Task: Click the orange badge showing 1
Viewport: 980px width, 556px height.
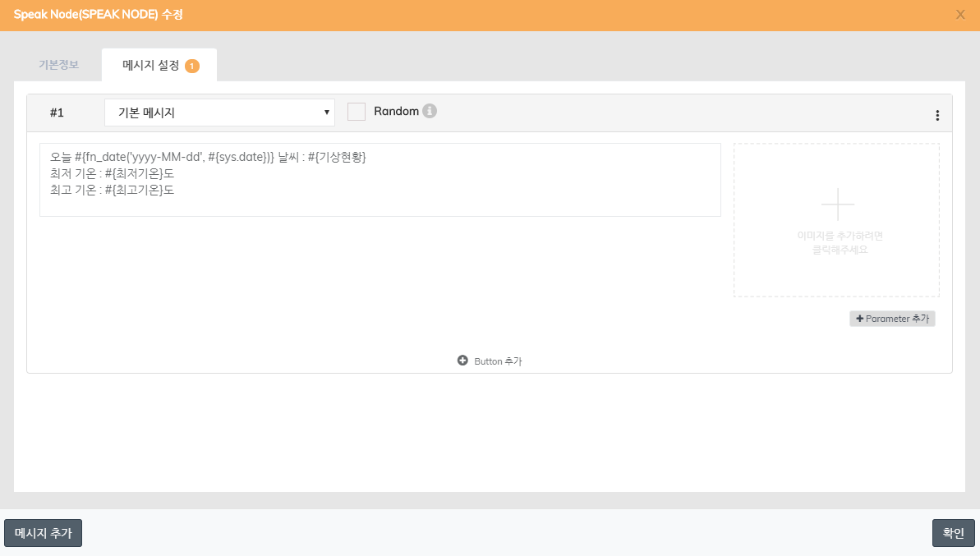Action: point(192,66)
